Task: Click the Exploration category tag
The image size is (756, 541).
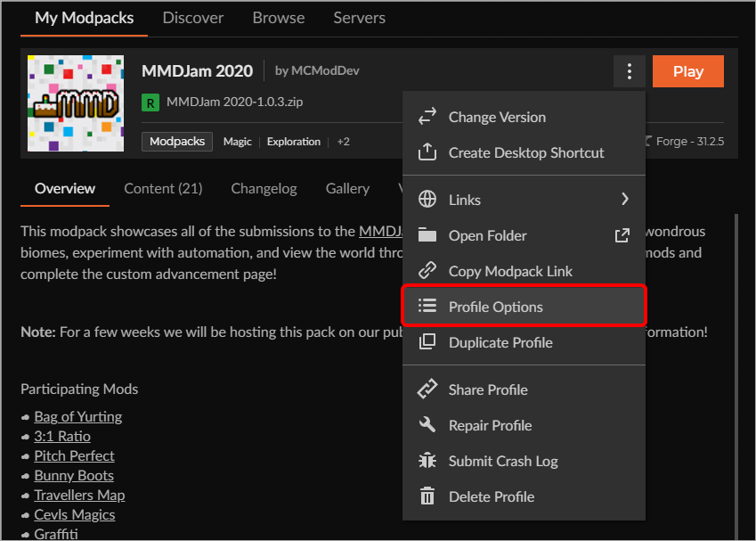Action: (294, 142)
